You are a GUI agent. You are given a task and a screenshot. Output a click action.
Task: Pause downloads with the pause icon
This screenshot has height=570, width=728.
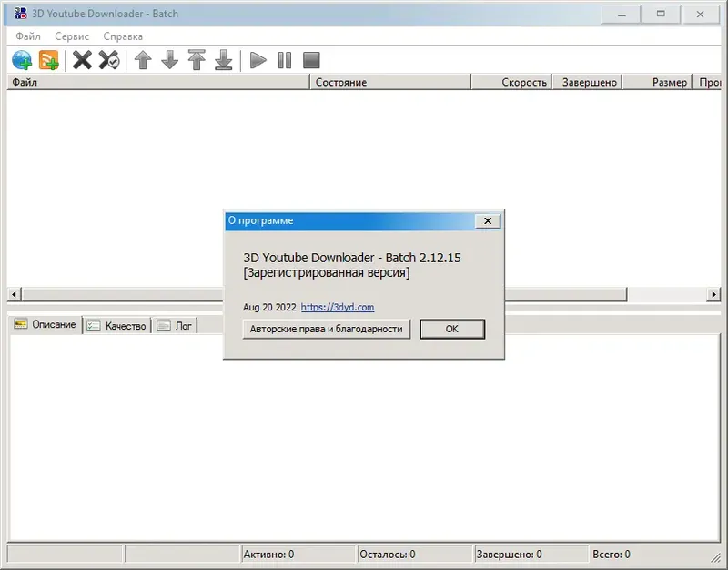[x=285, y=60]
